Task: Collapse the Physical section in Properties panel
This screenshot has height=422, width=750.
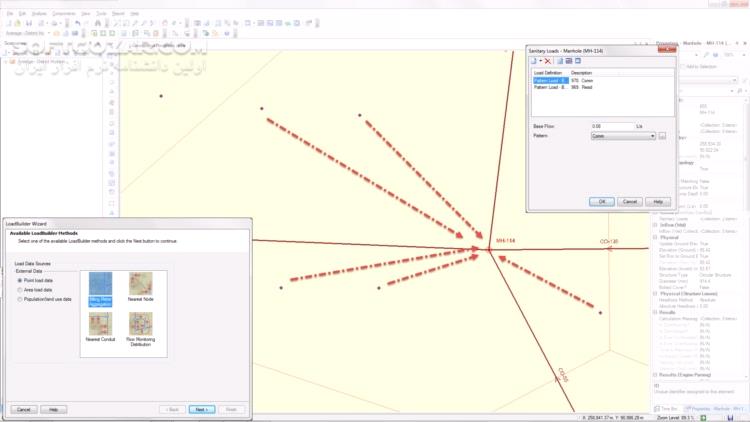Action: [x=655, y=237]
